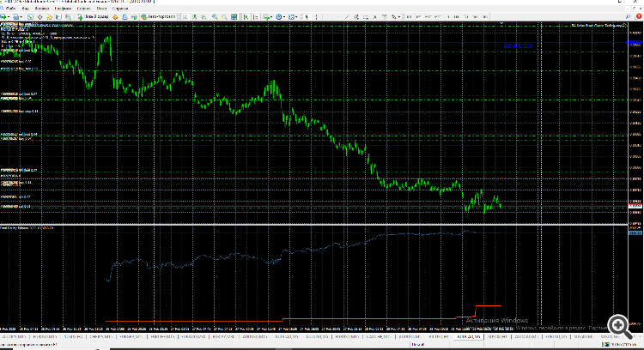Click the chart shift triangle marker
Viewport: 644px width, 350px height.
click(x=501, y=23)
